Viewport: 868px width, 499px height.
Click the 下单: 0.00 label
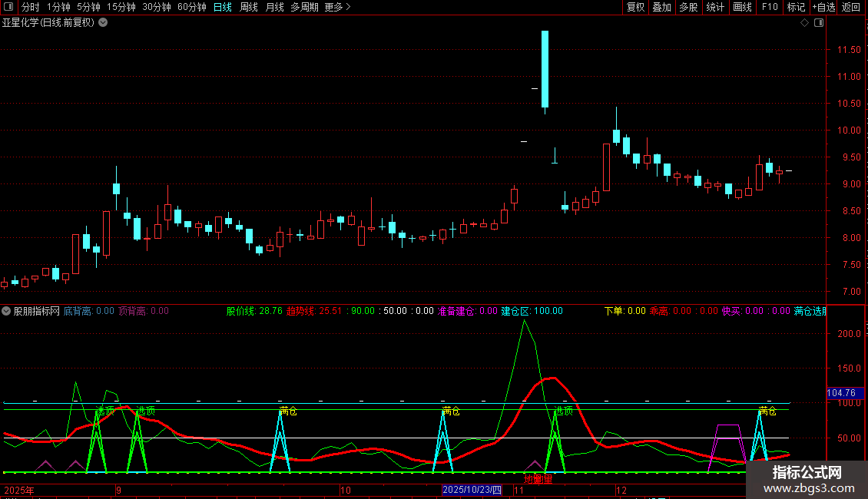coord(625,311)
